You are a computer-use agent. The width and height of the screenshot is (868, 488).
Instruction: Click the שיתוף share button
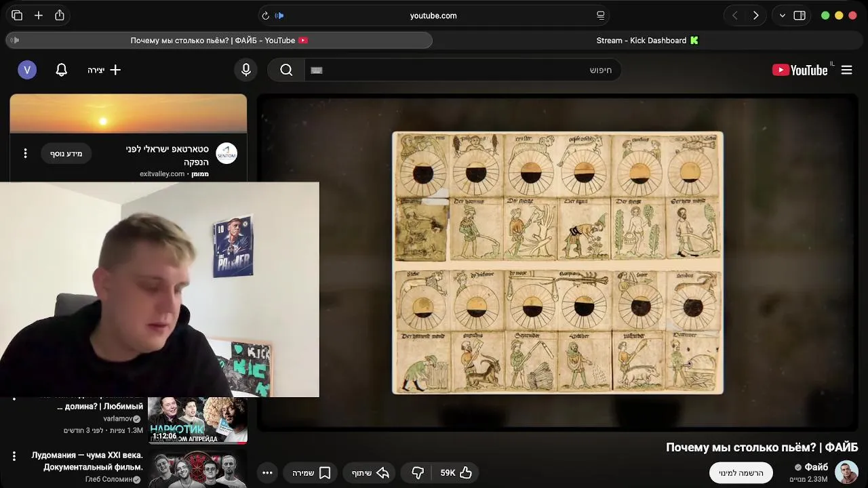pyautogui.click(x=370, y=473)
